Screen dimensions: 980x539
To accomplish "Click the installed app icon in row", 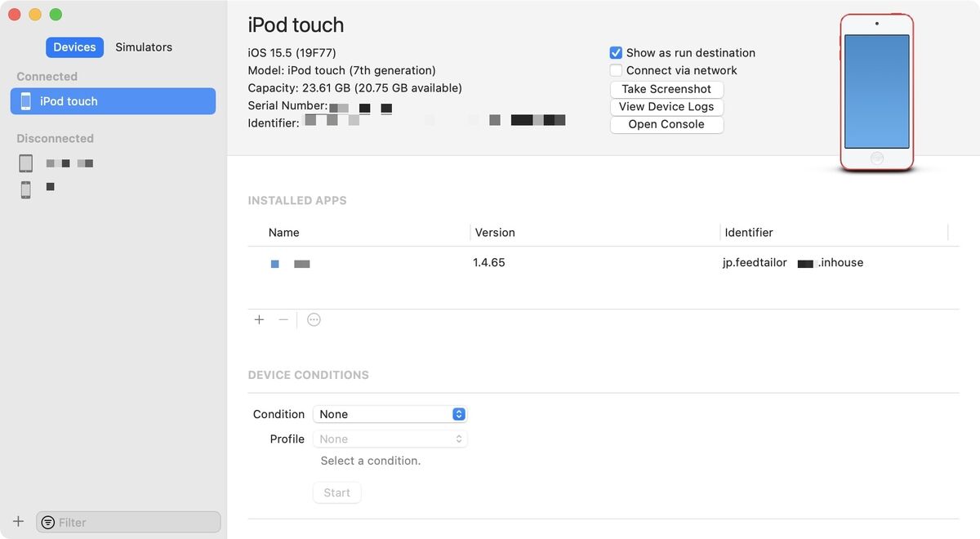I will [275, 264].
